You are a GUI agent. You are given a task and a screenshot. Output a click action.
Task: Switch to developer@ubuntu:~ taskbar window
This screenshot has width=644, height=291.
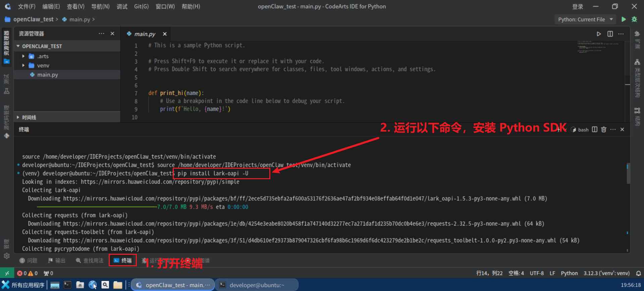257,285
